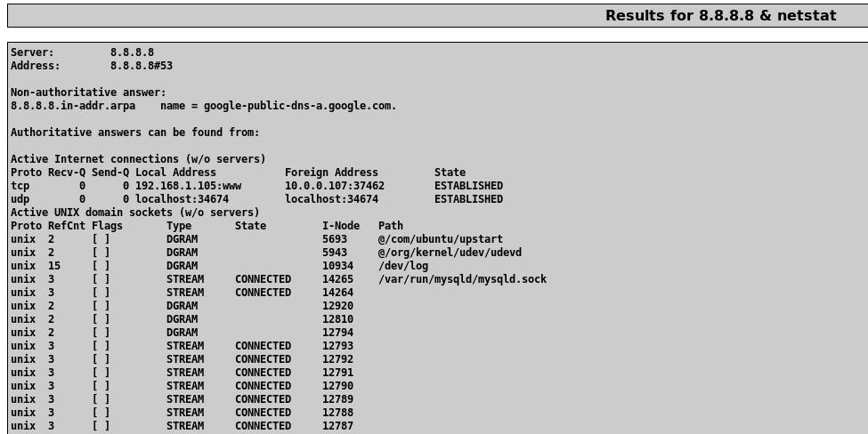Viewport: 868px width, 434px height.
Task: Click I-Node value 12790
Action: pos(338,386)
